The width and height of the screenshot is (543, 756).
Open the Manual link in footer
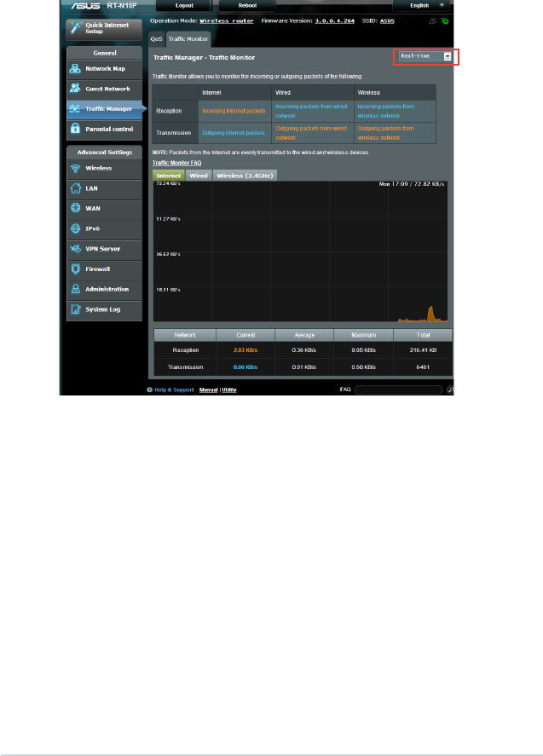[208, 390]
